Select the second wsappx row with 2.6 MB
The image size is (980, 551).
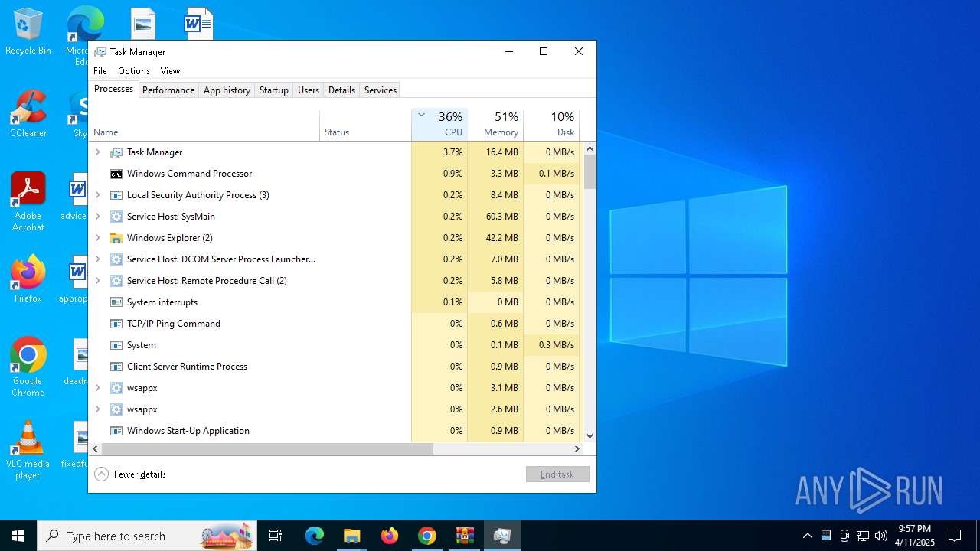click(x=335, y=409)
